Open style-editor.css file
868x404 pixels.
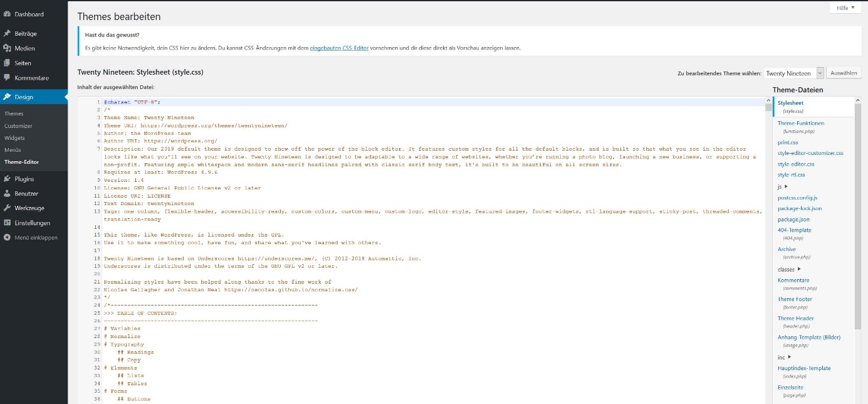coord(796,164)
